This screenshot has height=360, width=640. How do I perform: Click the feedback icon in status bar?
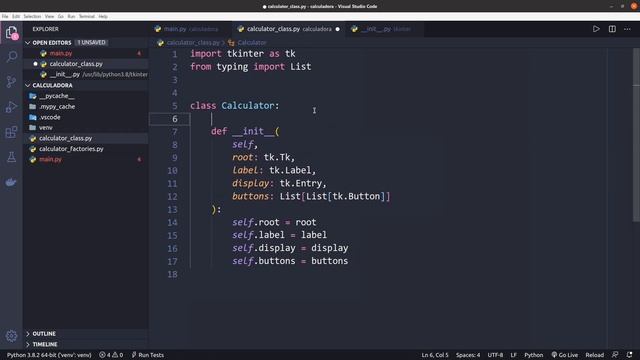tap(615, 355)
